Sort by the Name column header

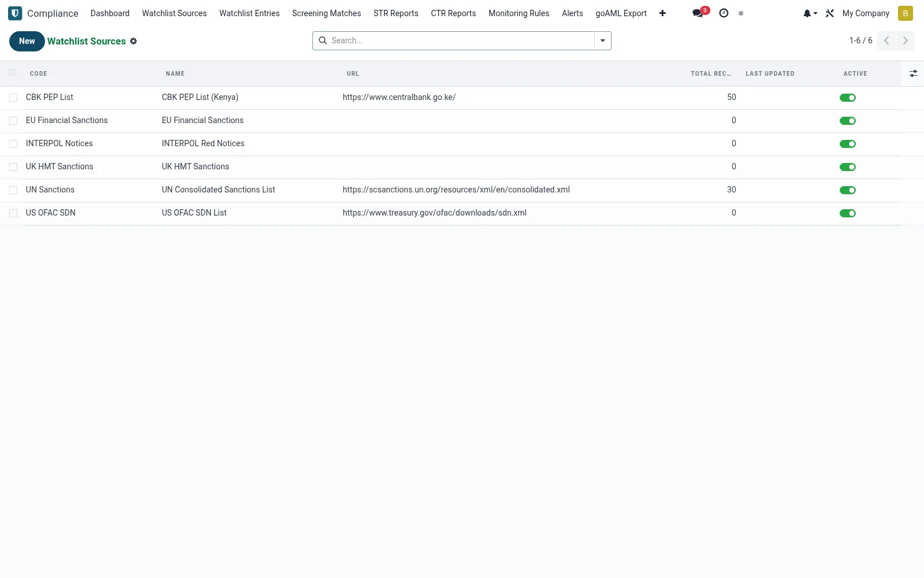[x=175, y=73]
